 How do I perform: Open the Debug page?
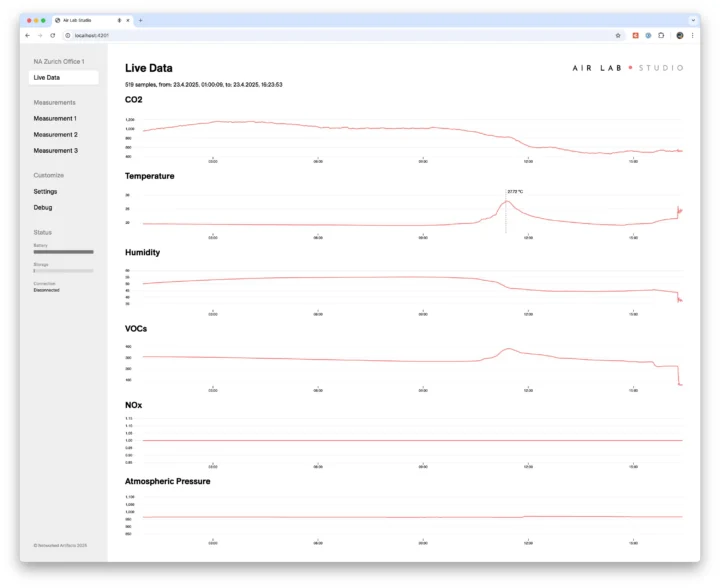(43, 207)
